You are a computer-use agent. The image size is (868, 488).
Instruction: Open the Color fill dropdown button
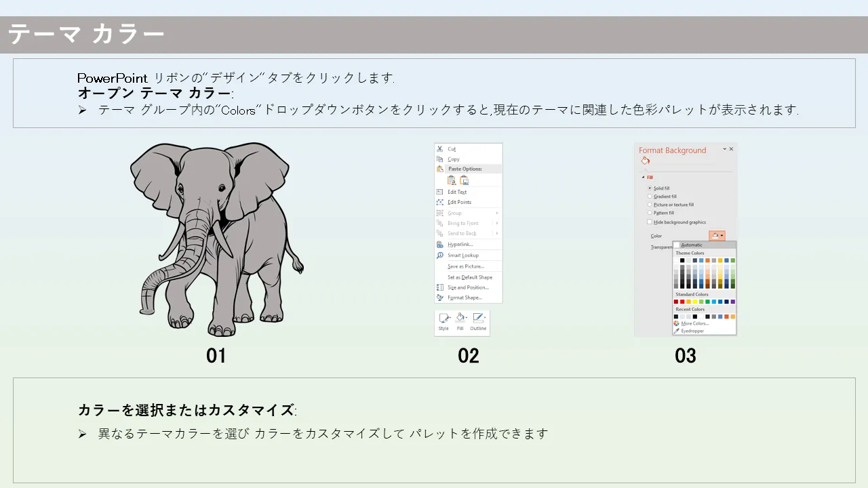[x=717, y=236]
